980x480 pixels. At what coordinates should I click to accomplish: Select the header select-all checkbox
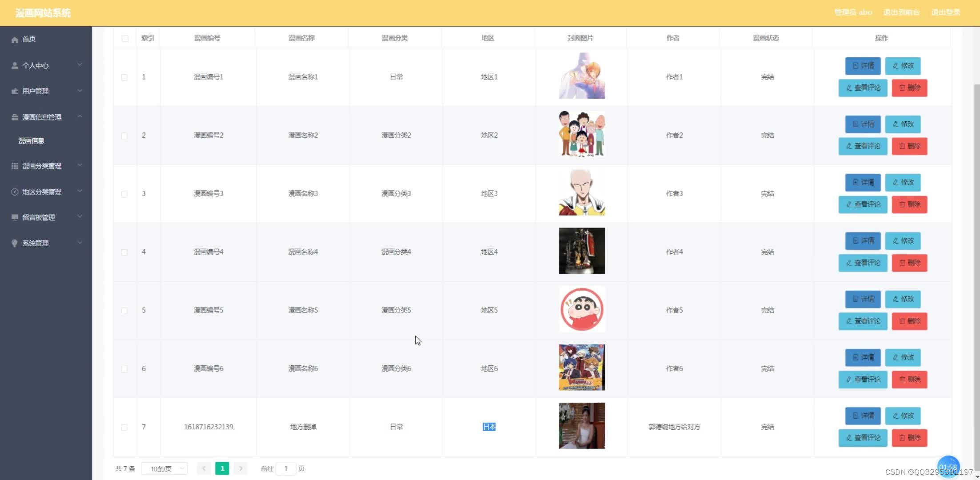click(125, 39)
